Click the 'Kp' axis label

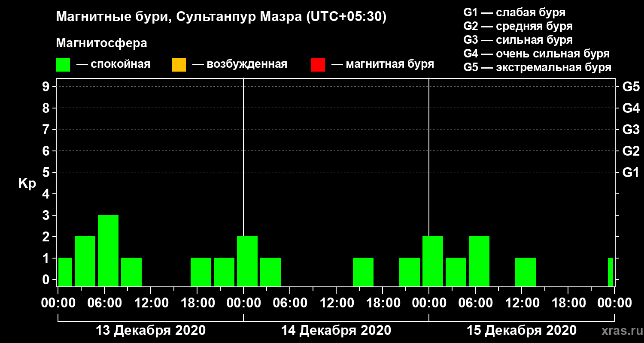tap(27, 184)
